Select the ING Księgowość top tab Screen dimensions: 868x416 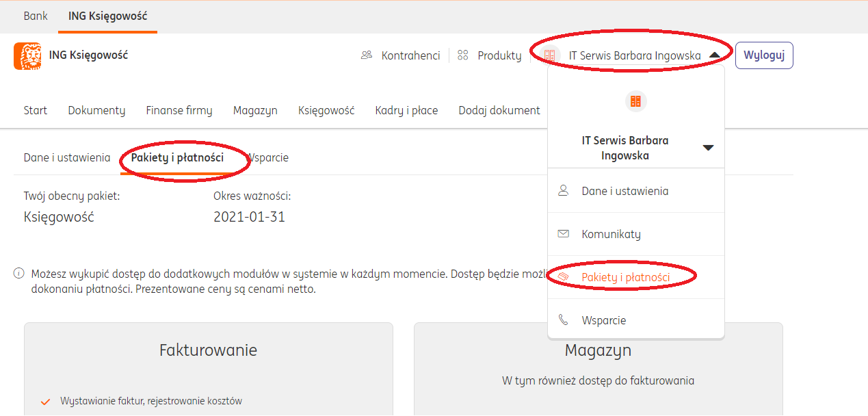(107, 16)
